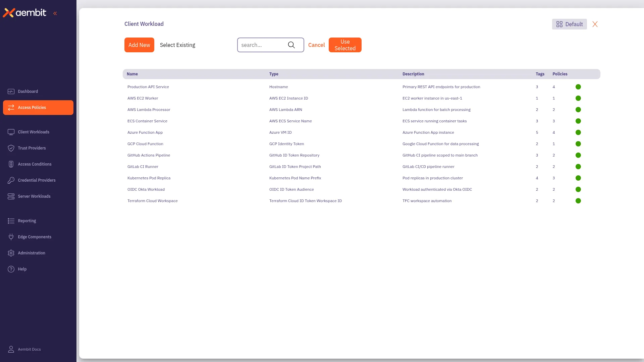
Task: Click 'Workload authenticated via Okta OIDC' description
Action: click(437, 189)
